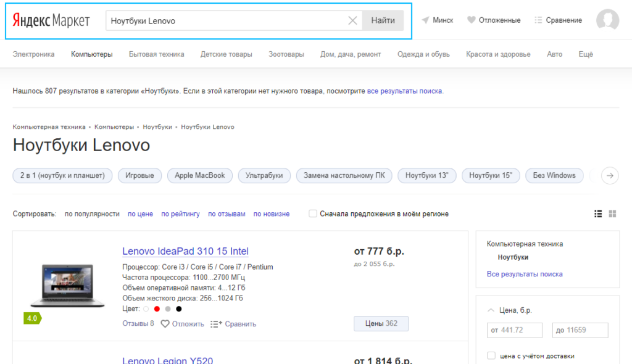Check Сначала предложения в моём регионе
Viewport: 632px width, 364px height.
(x=313, y=213)
